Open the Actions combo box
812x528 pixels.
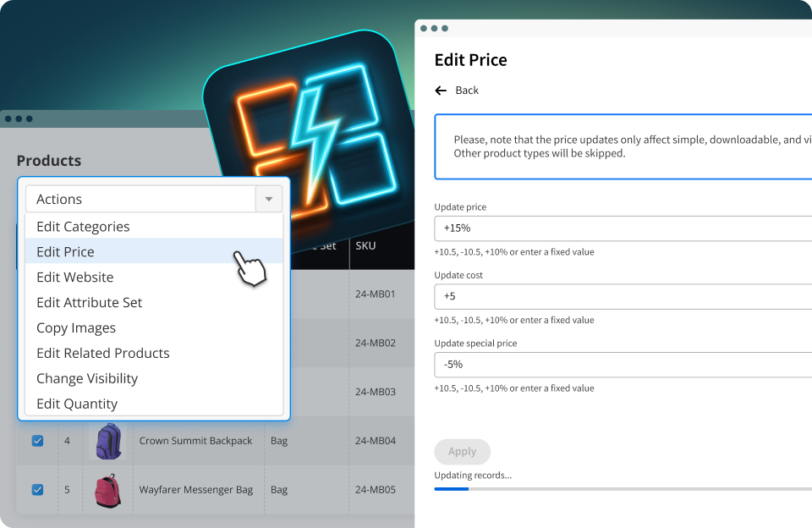[154, 199]
